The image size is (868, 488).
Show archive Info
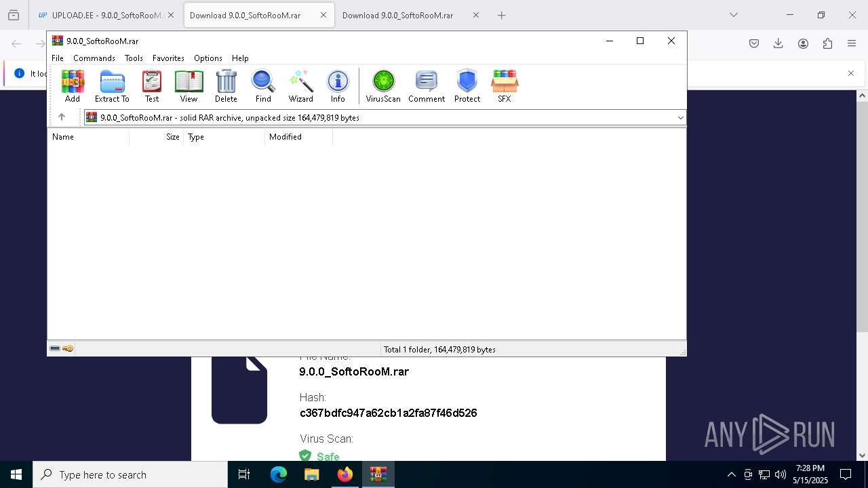(338, 85)
